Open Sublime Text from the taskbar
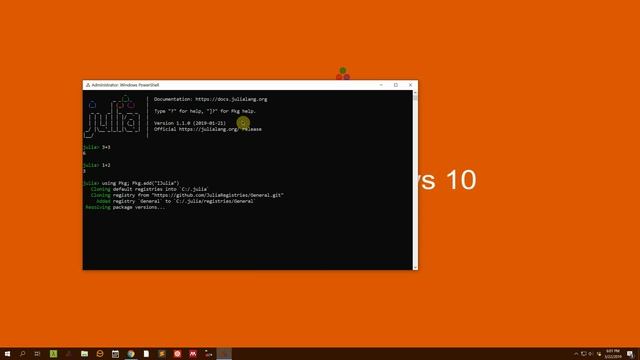The width and height of the screenshot is (640, 360). [162, 354]
